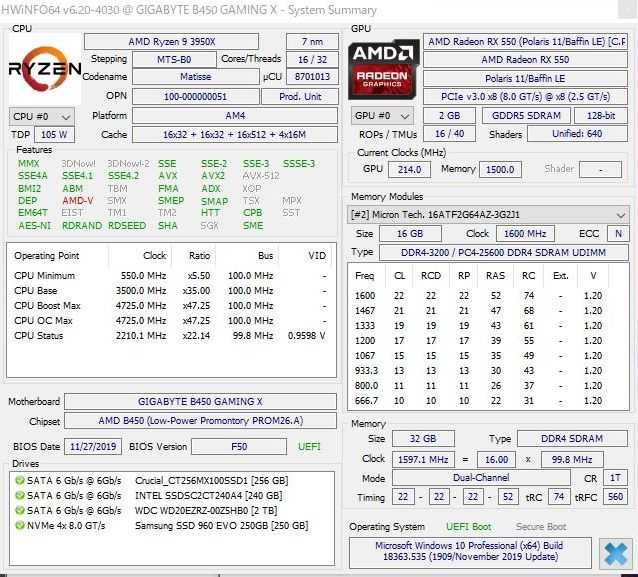Screen dimensions: 638x577
Task: Click the cache value 16x32 + 16x32 field
Action: pos(235,135)
